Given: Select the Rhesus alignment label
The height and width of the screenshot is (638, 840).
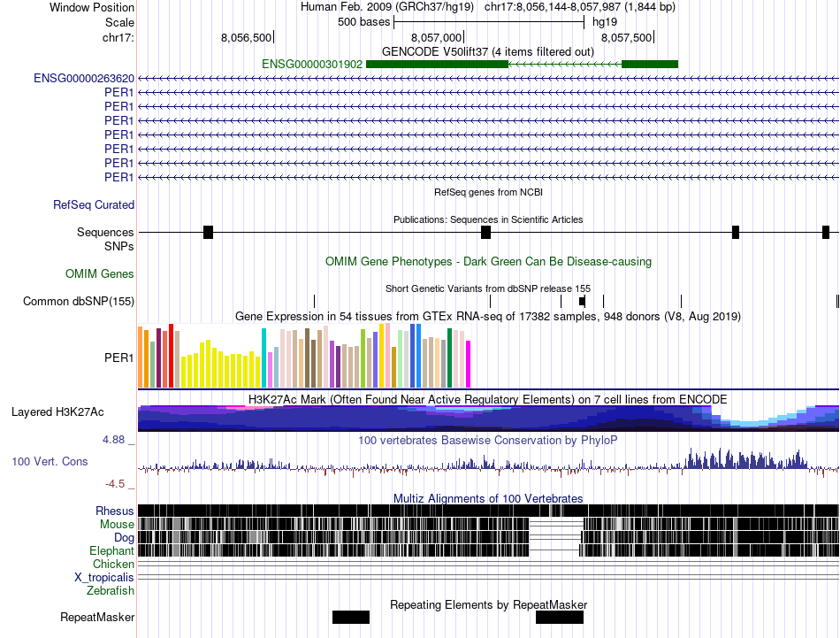Looking at the screenshot, I should (x=114, y=511).
